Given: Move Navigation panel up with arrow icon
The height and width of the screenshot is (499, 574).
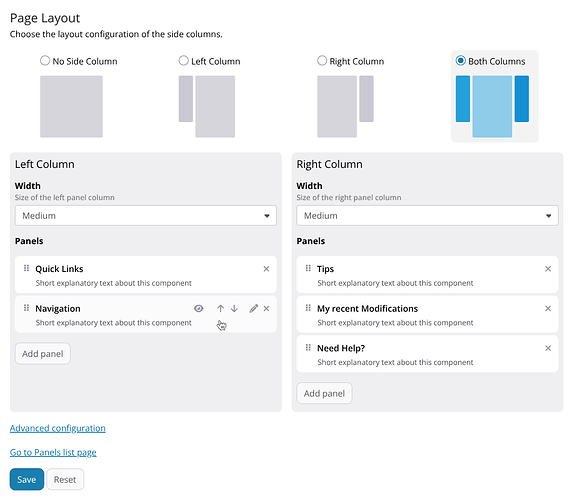Looking at the screenshot, I should coord(220,309).
